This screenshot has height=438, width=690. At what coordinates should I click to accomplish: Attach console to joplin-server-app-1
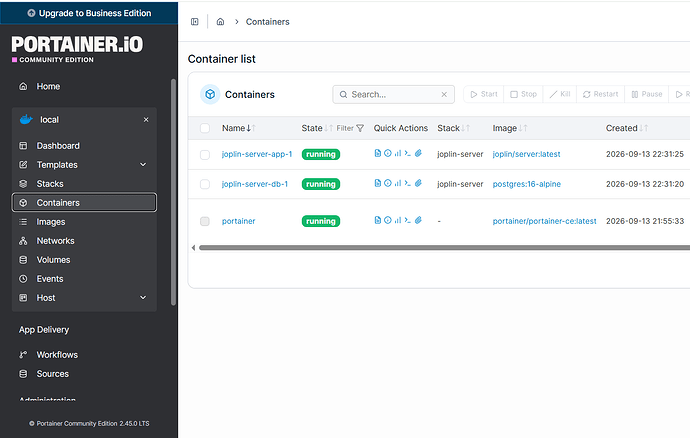click(418, 153)
